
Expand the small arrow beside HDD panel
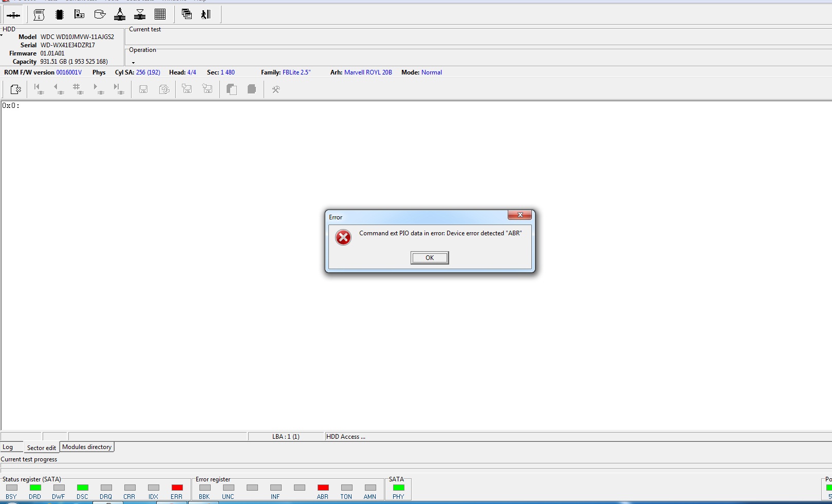coord(2,35)
